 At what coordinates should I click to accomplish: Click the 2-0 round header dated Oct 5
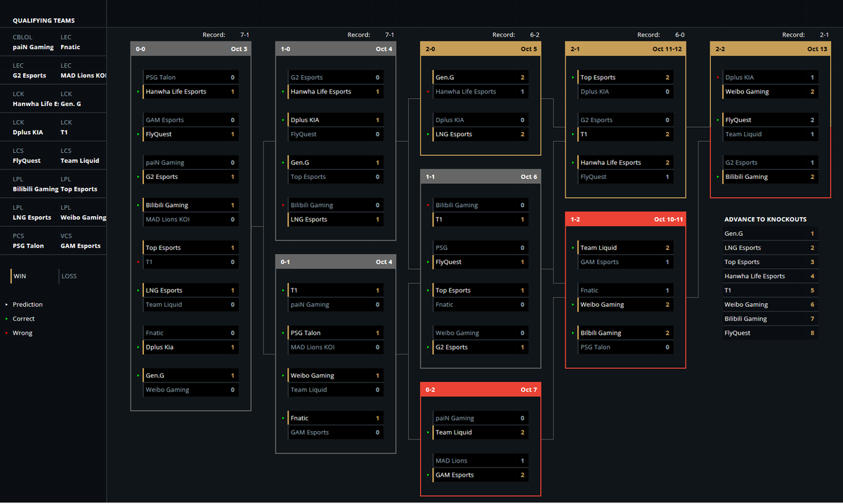coord(481,49)
